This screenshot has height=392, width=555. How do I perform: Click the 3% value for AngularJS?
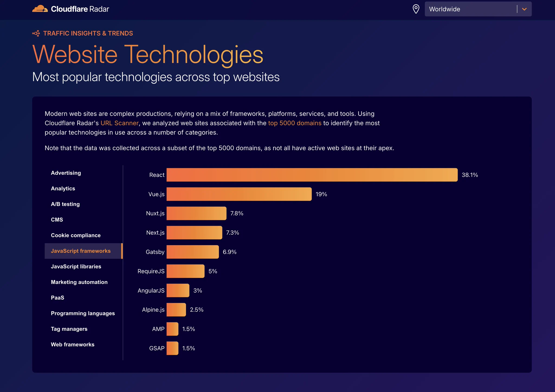pyautogui.click(x=198, y=290)
